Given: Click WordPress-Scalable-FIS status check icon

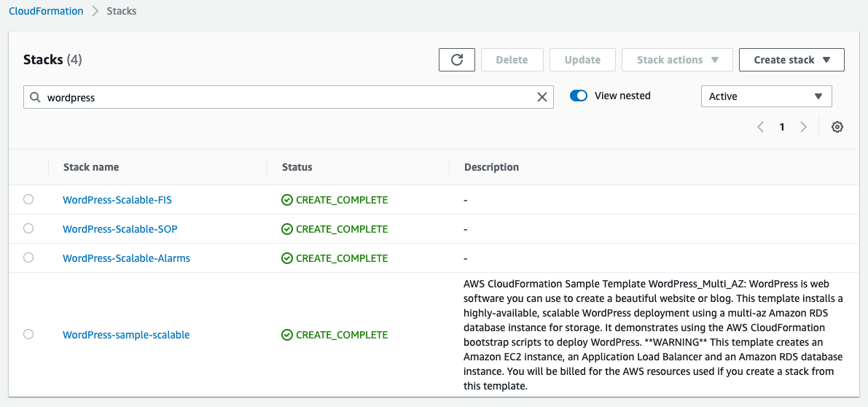Looking at the screenshot, I should [286, 200].
